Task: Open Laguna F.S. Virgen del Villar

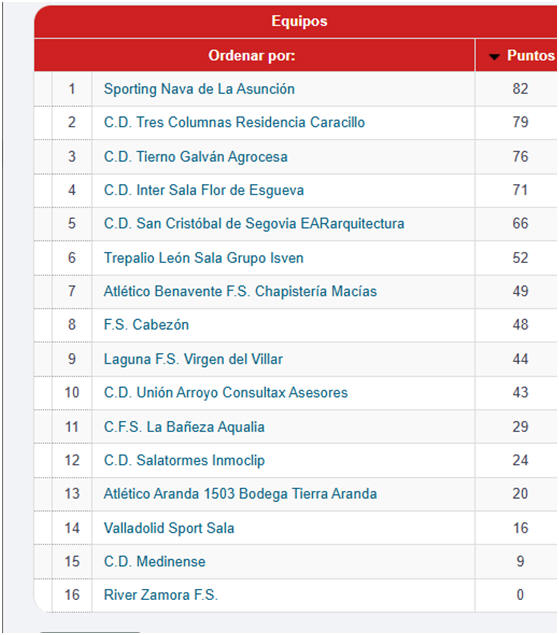Action: [193, 359]
